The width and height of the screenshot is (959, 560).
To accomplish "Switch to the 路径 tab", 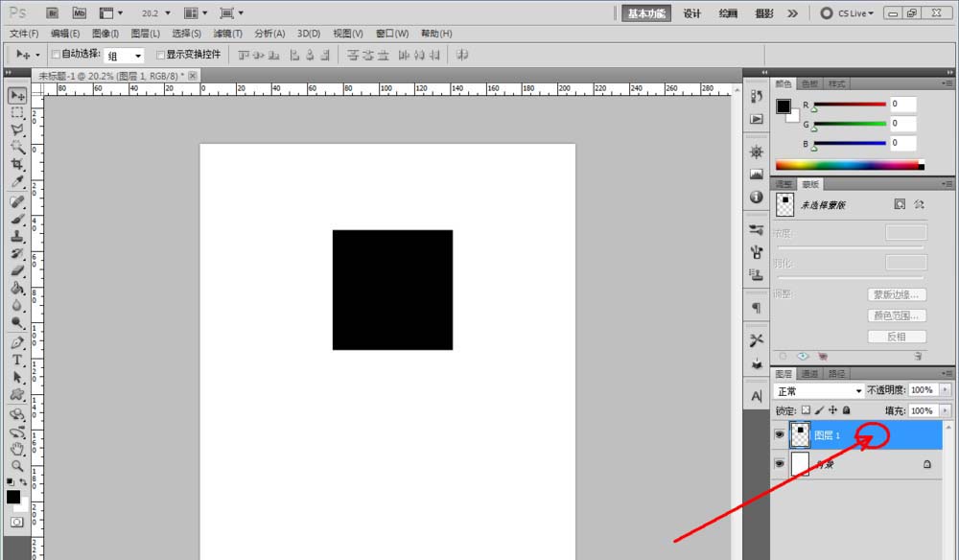I will (x=836, y=374).
